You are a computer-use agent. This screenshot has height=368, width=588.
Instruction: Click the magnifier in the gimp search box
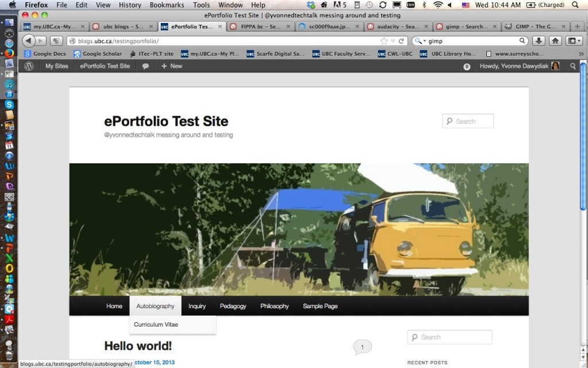[522, 41]
